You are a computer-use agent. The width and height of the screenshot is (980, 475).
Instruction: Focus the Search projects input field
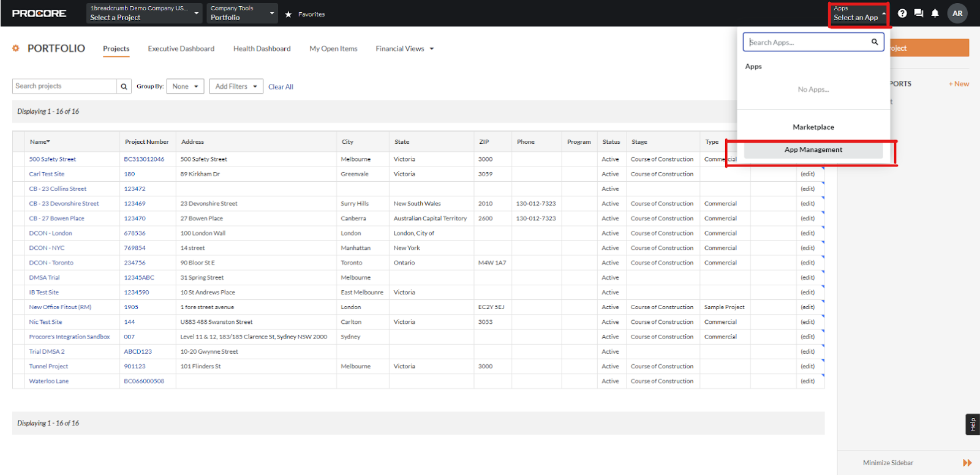coord(64,86)
